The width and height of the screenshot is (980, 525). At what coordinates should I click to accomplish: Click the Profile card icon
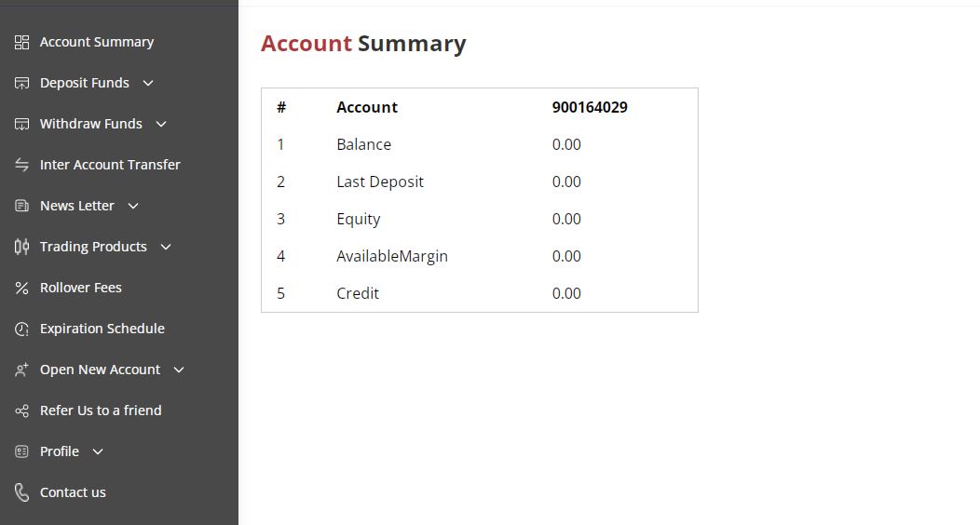[x=21, y=451]
